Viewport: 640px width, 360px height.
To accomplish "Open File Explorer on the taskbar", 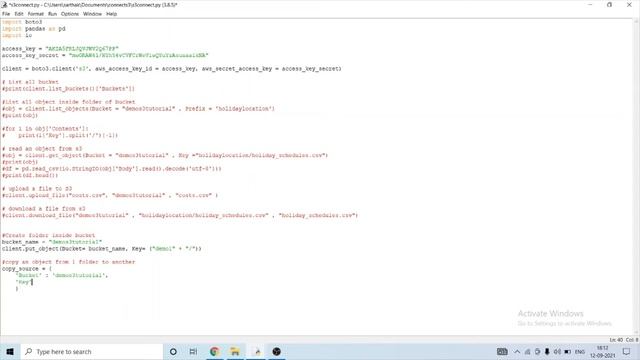I will (235, 351).
